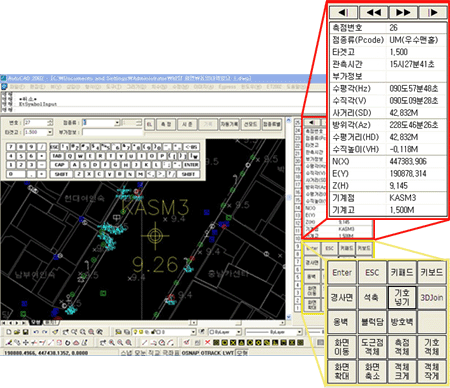This screenshot has width=450, height=388.
Task: Open the 점종류 point type dropdown
Action: (117, 123)
